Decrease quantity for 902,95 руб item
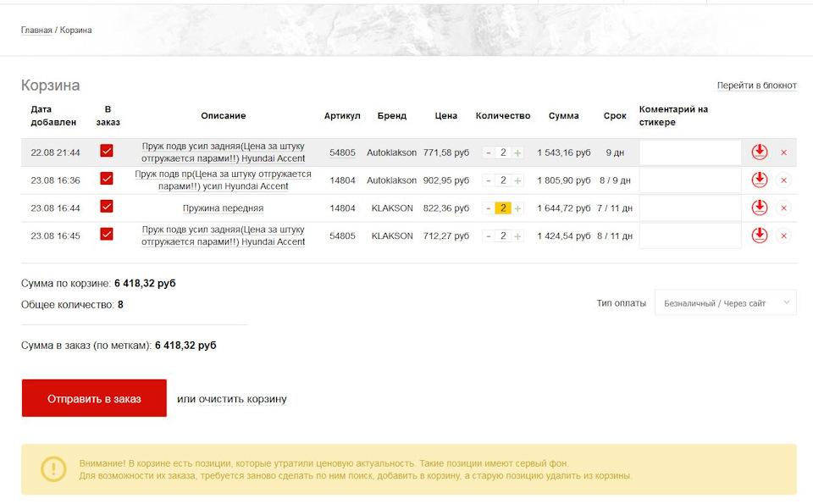The height and width of the screenshot is (504, 813). pyautogui.click(x=489, y=180)
